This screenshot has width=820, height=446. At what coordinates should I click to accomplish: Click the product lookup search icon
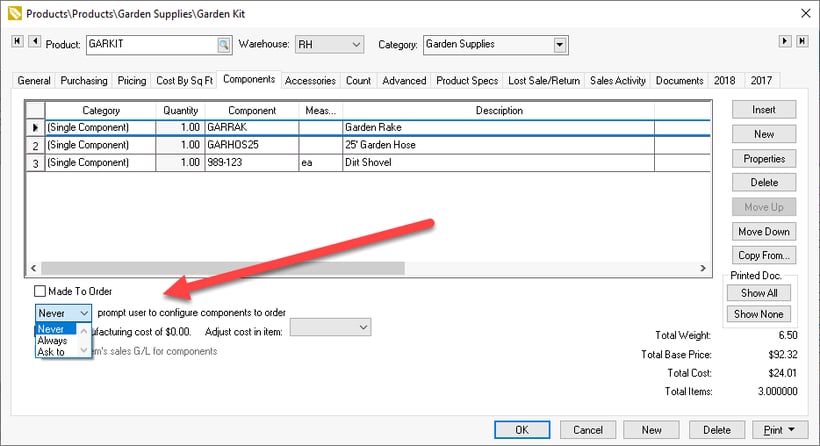pyautogui.click(x=224, y=45)
